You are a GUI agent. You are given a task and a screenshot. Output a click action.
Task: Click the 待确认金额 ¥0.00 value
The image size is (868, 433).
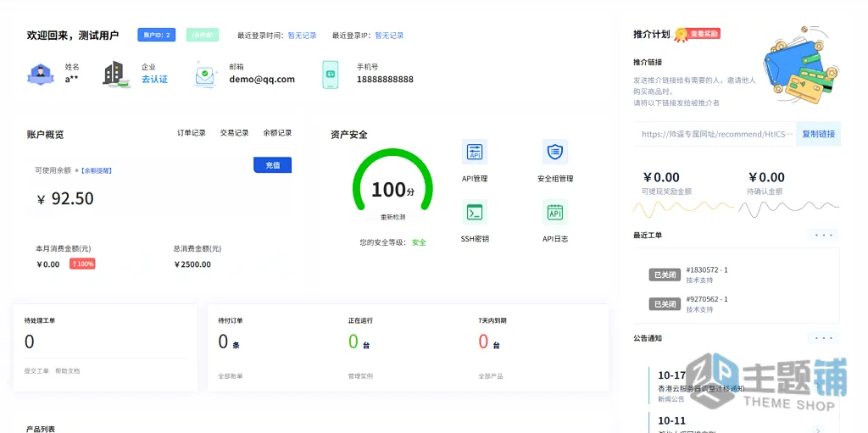(766, 177)
